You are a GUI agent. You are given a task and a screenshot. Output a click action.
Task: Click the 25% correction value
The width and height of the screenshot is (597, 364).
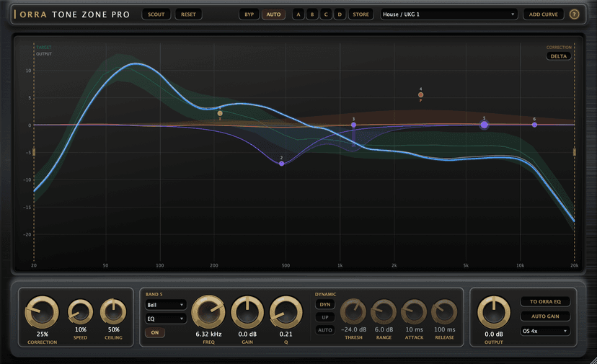pyautogui.click(x=43, y=334)
